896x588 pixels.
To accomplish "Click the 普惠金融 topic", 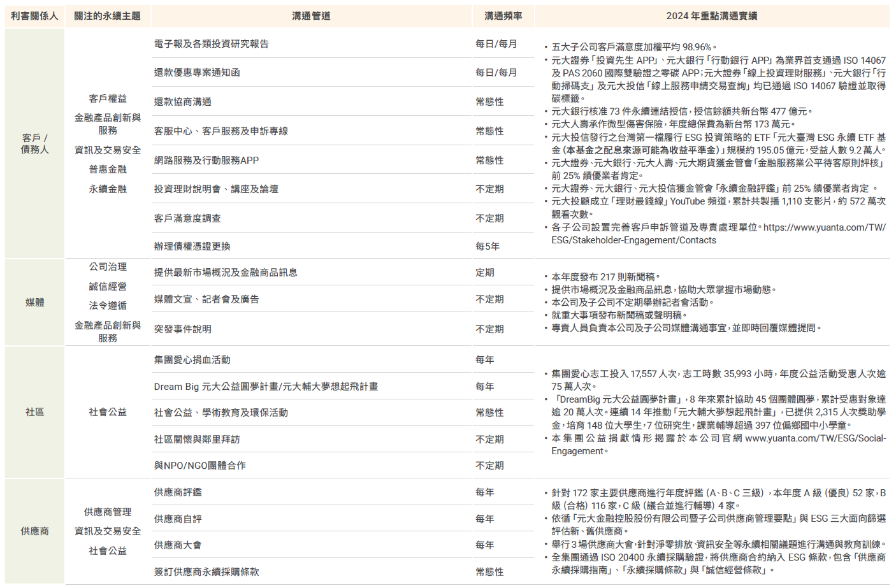I will tap(108, 169).
